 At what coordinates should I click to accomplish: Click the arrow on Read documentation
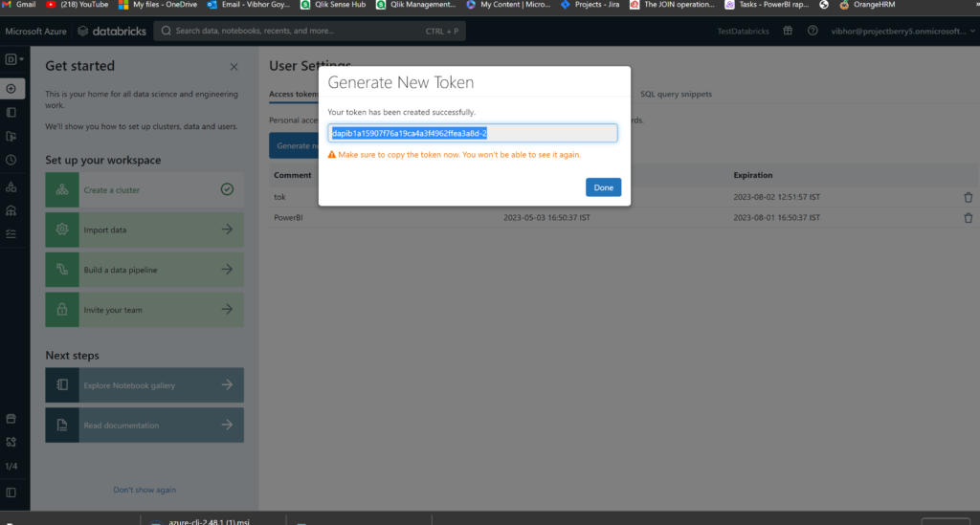pos(227,425)
